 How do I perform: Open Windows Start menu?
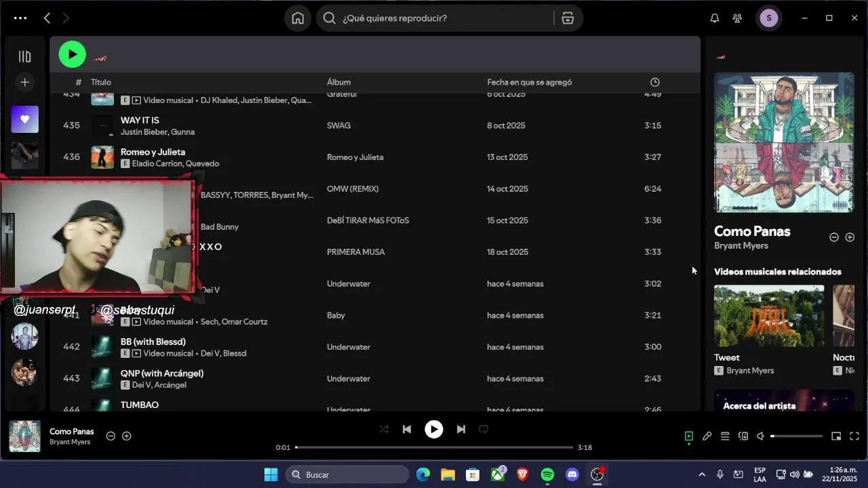point(271,474)
